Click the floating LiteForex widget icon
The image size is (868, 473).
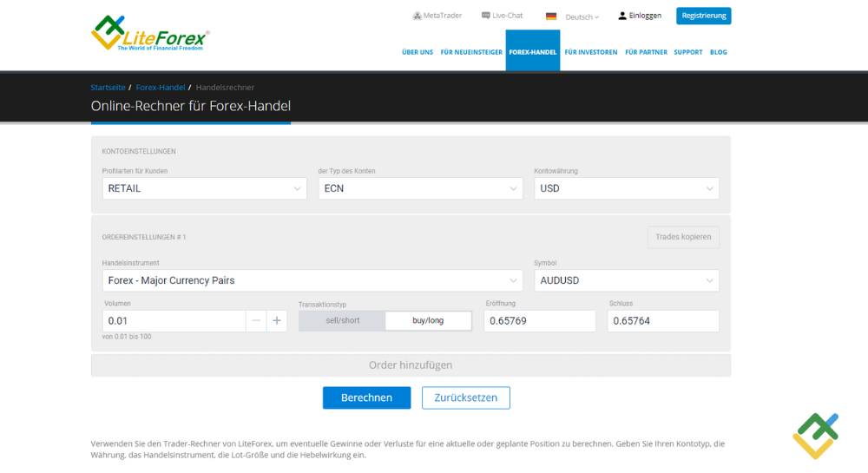(815, 436)
